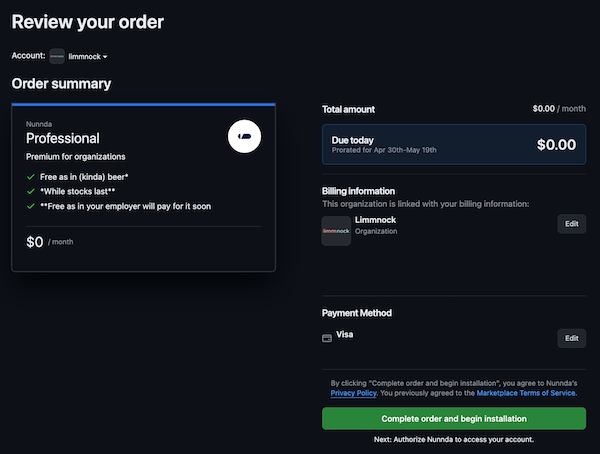
Task: Click the Visa payment method label
Action: tap(344, 334)
